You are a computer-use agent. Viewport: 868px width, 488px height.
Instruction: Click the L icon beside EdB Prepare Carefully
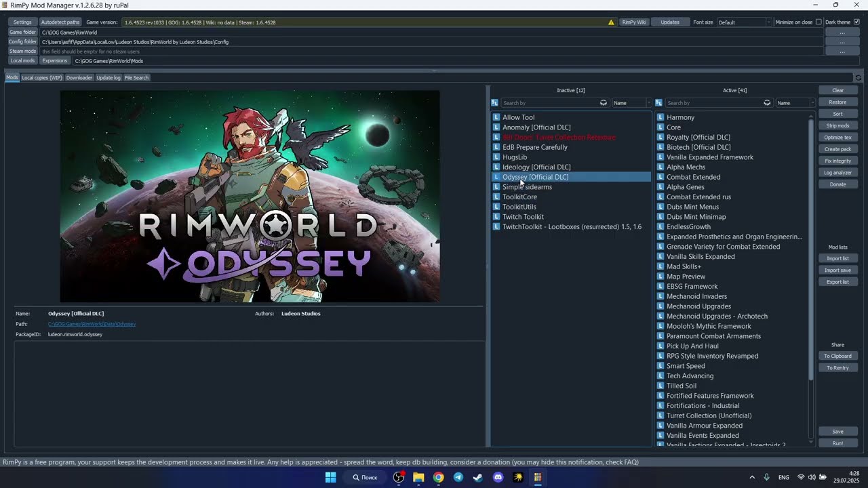pyautogui.click(x=496, y=147)
